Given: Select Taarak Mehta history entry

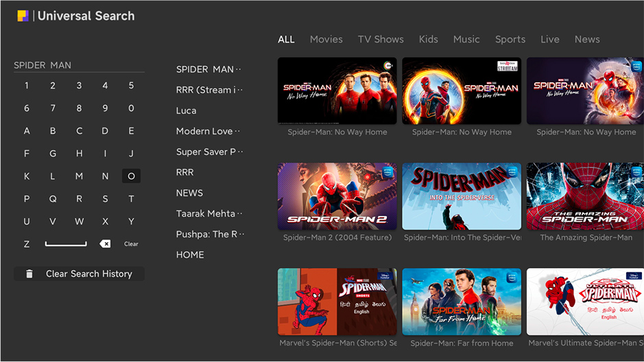Looking at the screenshot, I should pyautogui.click(x=209, y=214).
